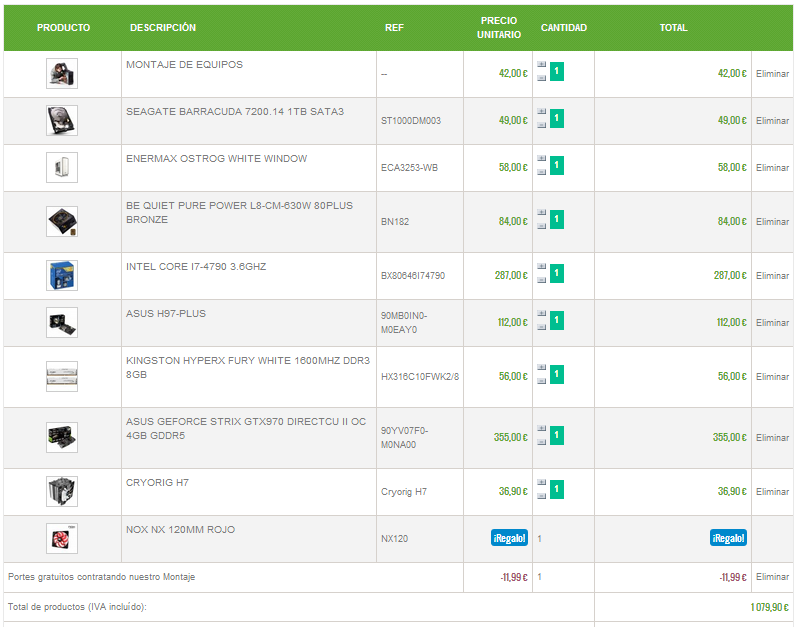The height and width of the screenshot is (627, 803).
Task: Open the Asus GTX970 graphics card thumbnail
Action: coord(62,437)
